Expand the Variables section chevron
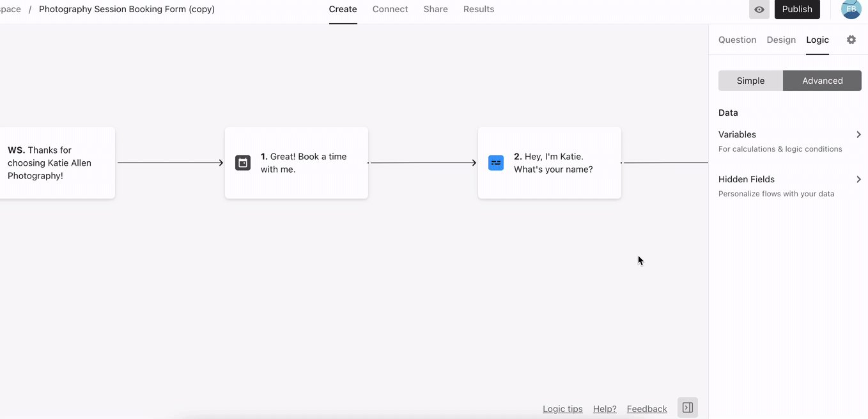Screen dimensions: 868x419 [x=858, y=134]
